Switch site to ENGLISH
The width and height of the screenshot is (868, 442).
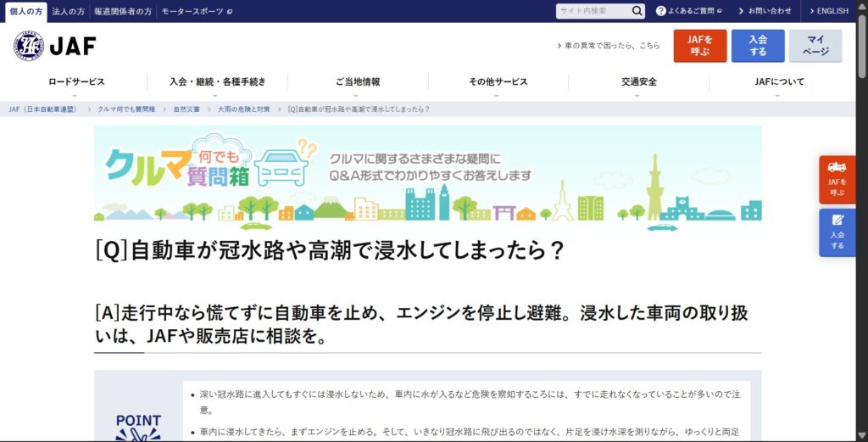point(829,10)
